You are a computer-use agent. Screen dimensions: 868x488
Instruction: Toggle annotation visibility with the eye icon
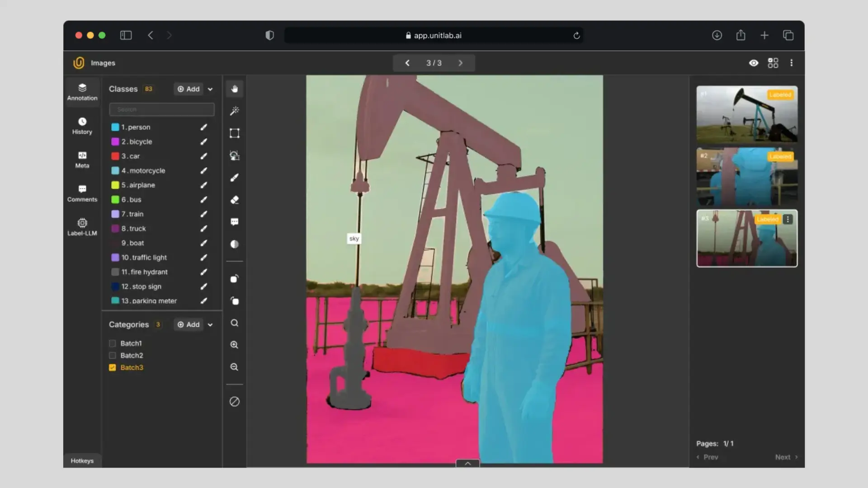pyautogui.click(x=753, y=63)
